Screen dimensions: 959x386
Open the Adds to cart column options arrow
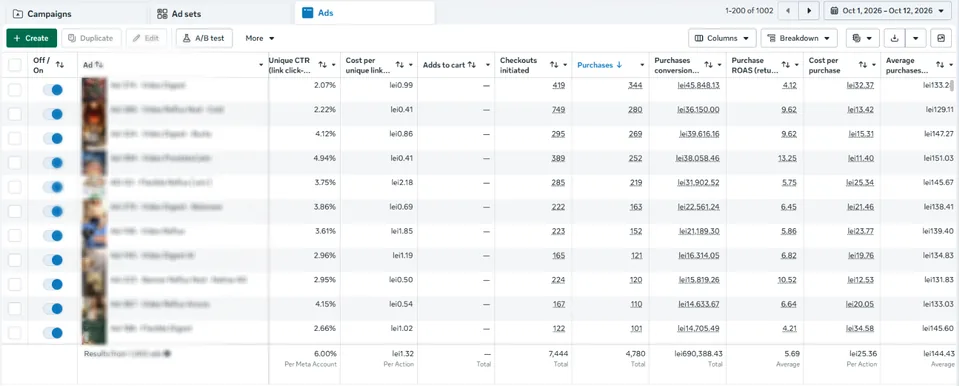point(488,65)
